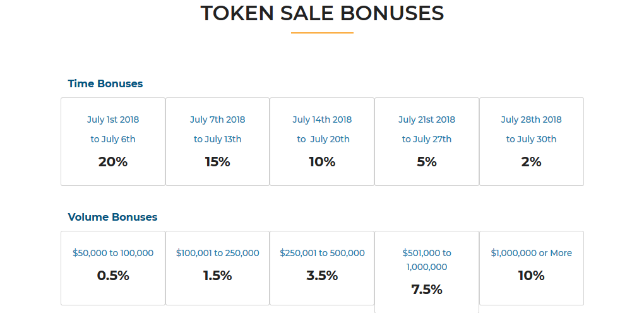Screen dimensions: 644x313
Task: Click the 2% time bonus value
Action: coord(532,162)
